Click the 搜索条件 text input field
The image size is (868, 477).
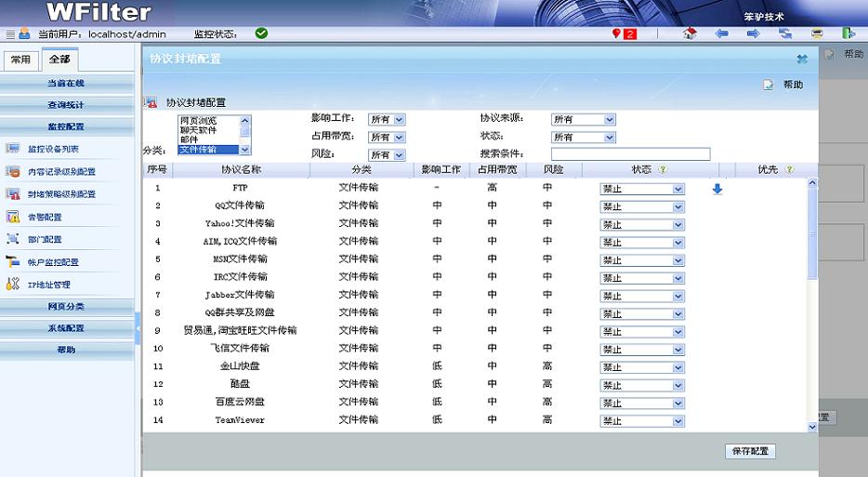[x=629, y=154]
